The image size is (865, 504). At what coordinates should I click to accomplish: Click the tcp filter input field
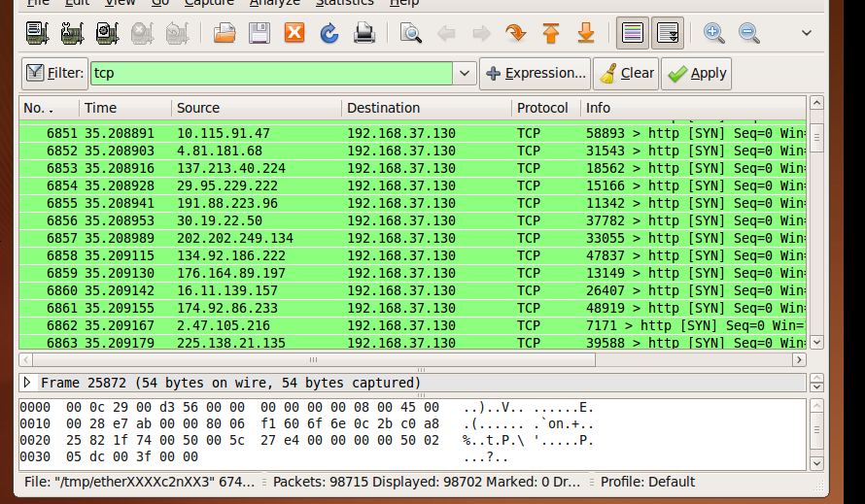271,74
